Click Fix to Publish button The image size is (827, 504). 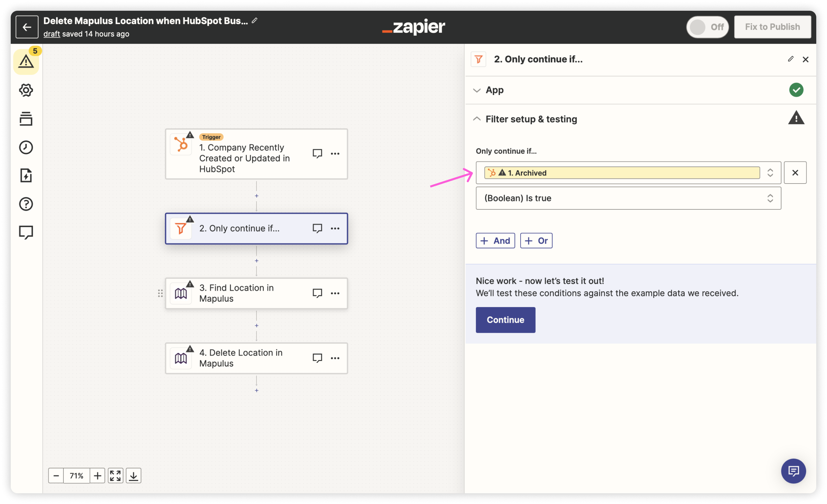[x=772, y=27]
